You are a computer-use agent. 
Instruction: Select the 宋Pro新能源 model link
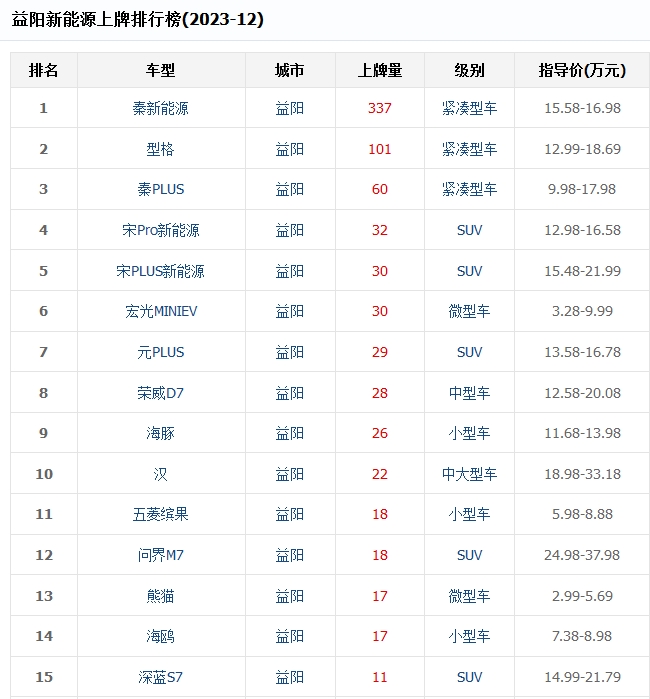pos(160,230)
